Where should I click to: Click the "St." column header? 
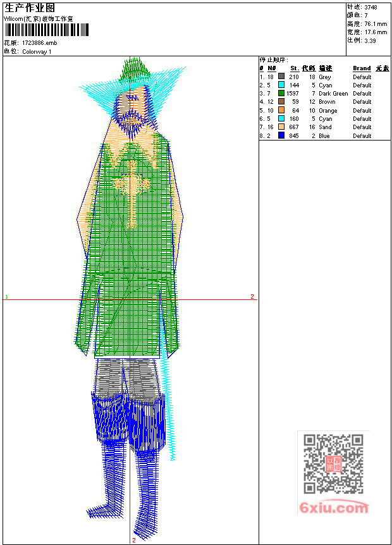[x=295, y=68]
